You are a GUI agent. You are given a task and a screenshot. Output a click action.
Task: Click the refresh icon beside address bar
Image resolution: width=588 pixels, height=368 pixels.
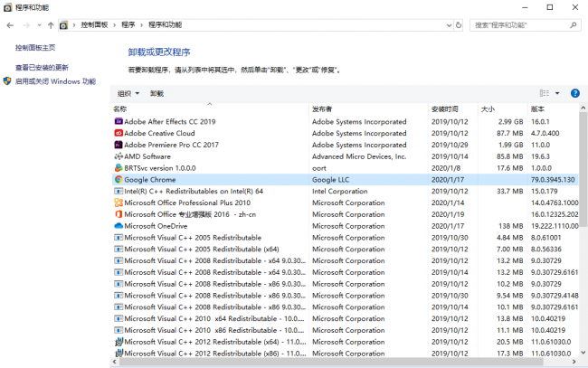[459, 25]
